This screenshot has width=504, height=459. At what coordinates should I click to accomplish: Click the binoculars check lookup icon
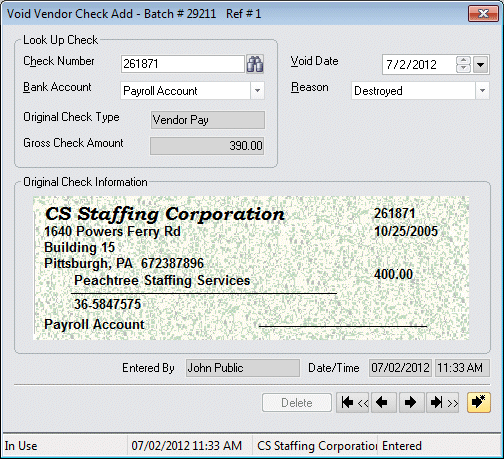point(255,64)
